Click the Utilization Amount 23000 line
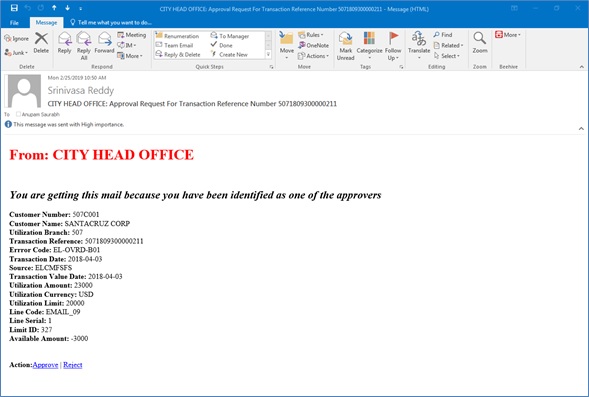 (x=51, y=285)
